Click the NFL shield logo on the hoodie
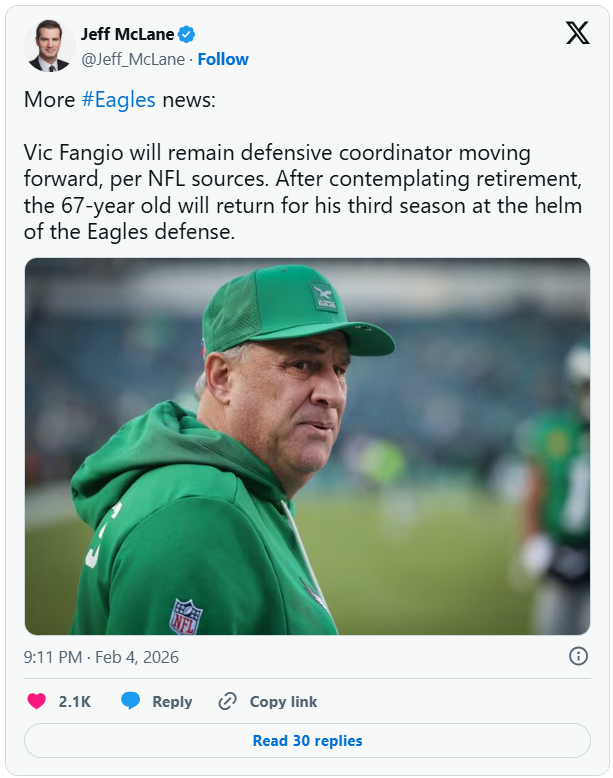This screenshot has height=778, width=613. [186, 616]
